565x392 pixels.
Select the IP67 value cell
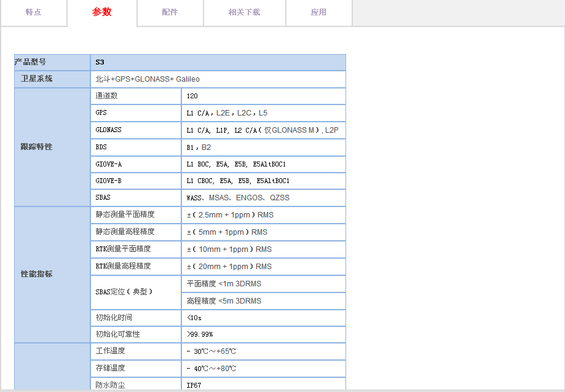194,385
